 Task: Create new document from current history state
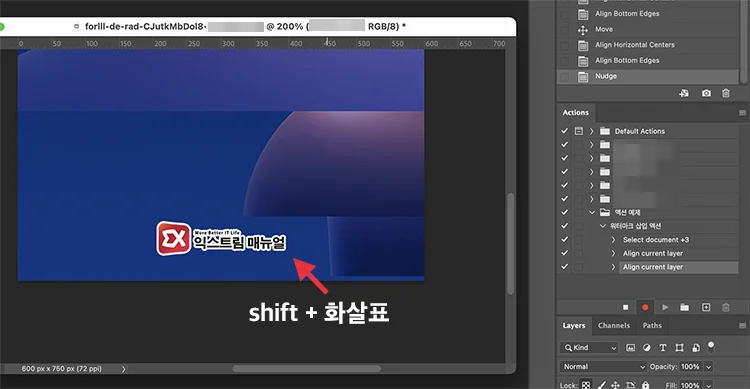click(684, 93)
